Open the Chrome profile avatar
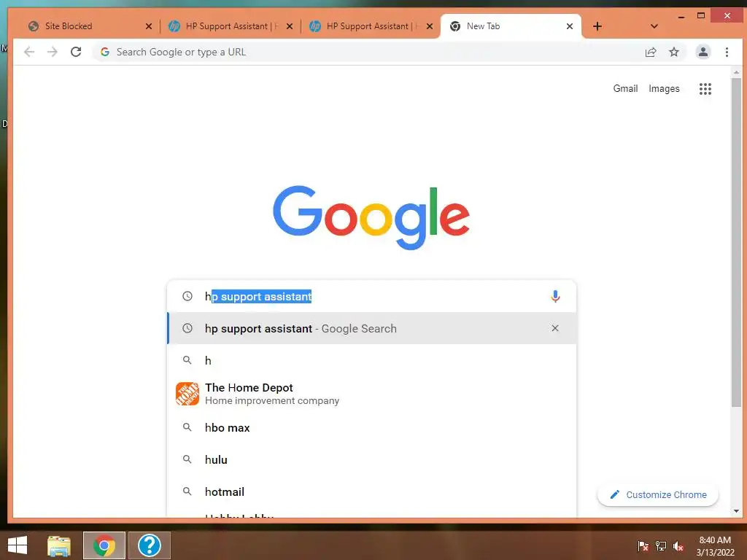 [703, 52]
